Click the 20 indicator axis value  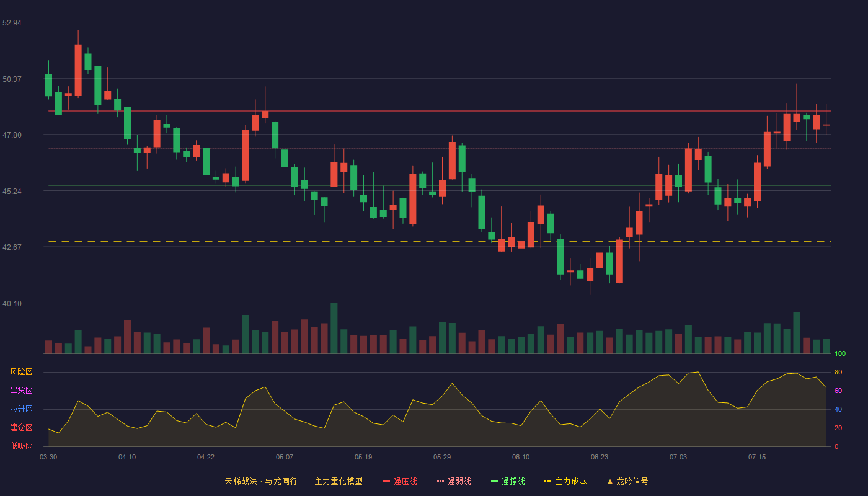(x=838, y=428)
